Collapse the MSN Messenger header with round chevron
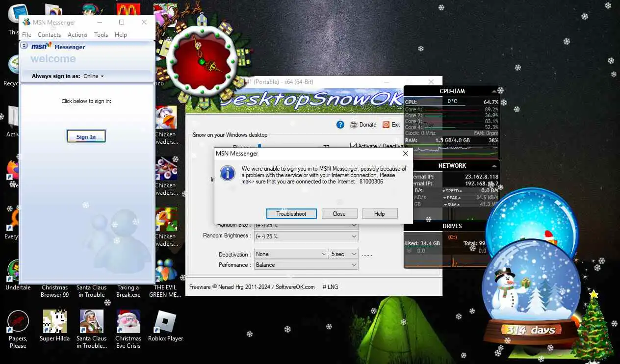Screen dimensions: 620x364 pyautogui.click(x=24, y=46)
